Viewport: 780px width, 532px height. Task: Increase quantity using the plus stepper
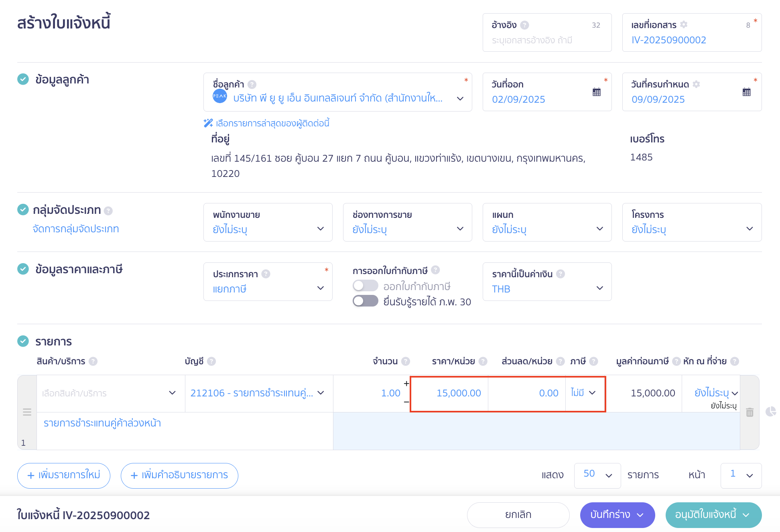tap(406, 384)
